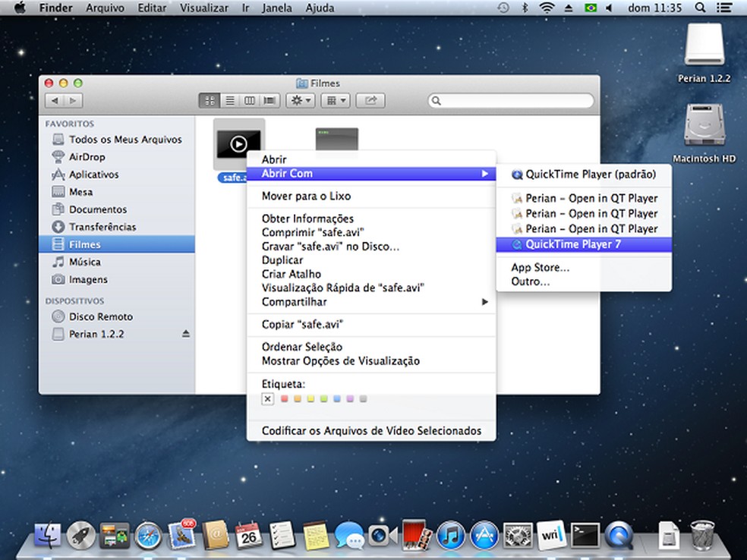Switch Finder to list view
The width and height of the screenshot is (747, 560).
click(x=229, y=100)
